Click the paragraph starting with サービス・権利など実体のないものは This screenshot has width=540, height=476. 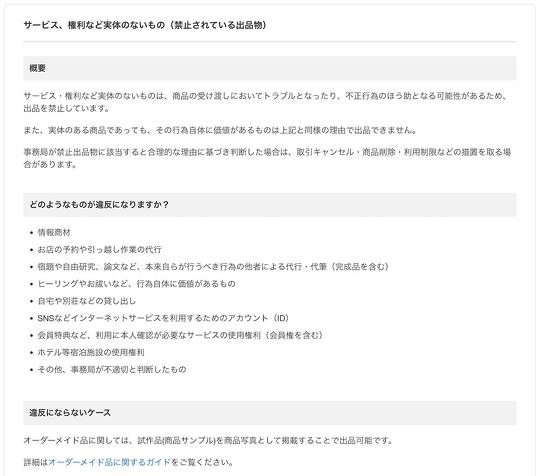[x=266, y=102]
